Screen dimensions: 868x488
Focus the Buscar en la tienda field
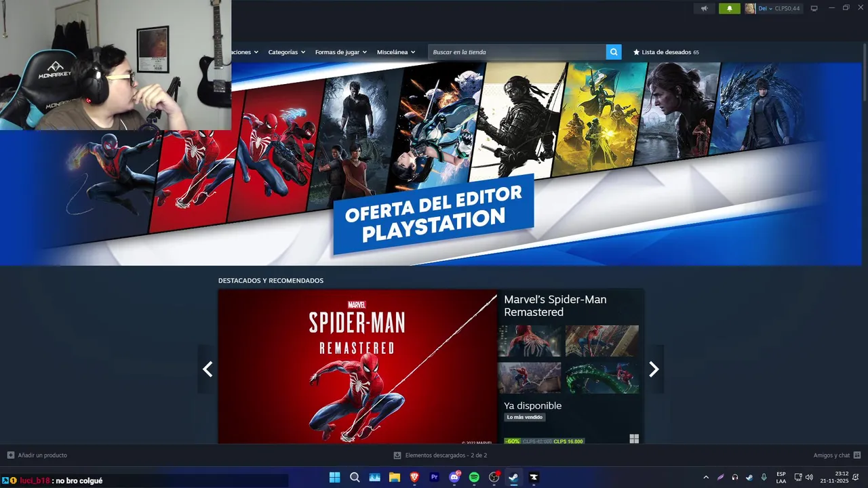click(517, 52)
